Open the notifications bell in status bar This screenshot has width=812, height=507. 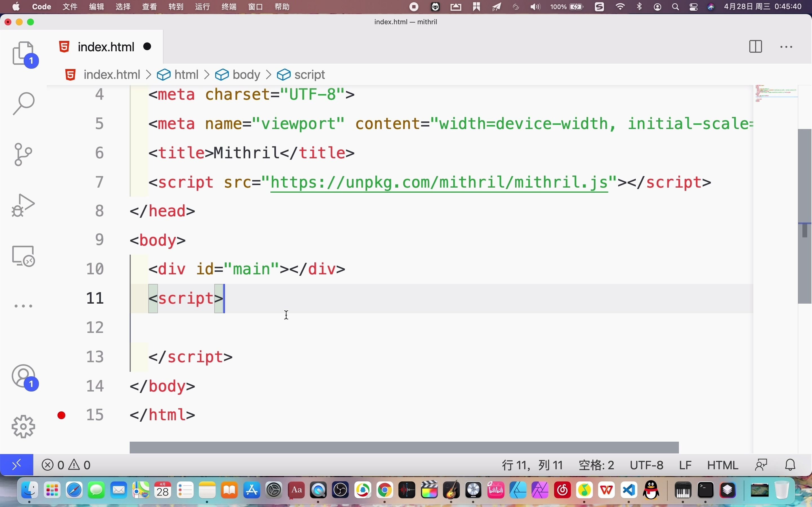791,465
